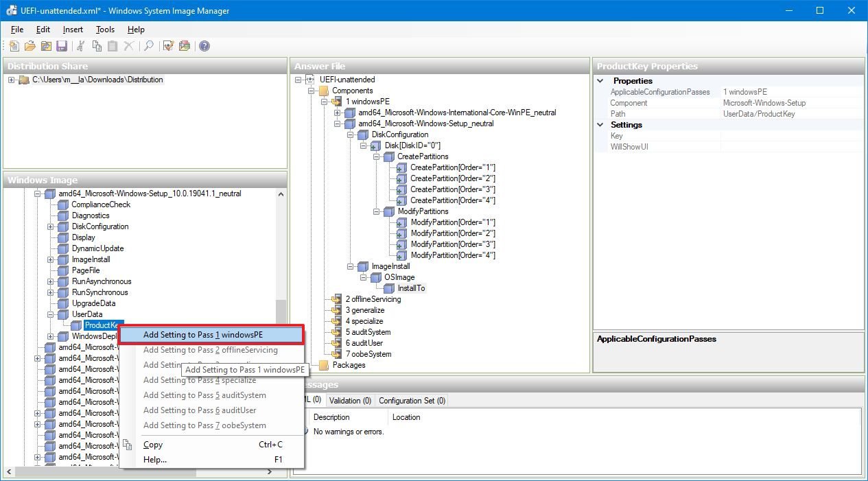Collapse the UEFI-unattended root node
Image resolution: width=868 pixels, height=481 pixels.
point(298,80)
